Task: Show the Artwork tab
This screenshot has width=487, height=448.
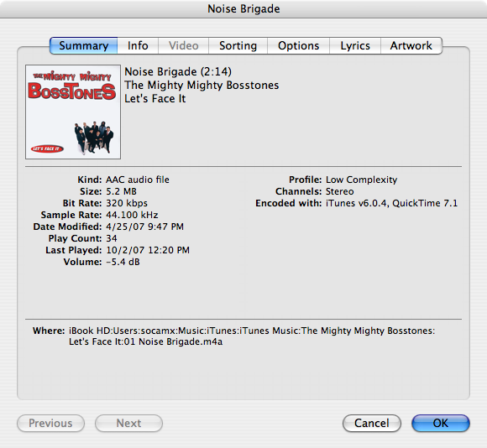Action: click(411, 45)
